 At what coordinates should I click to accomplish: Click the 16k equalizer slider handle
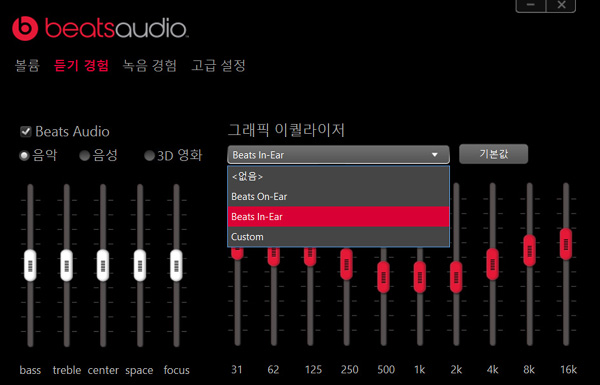point(566,244)
